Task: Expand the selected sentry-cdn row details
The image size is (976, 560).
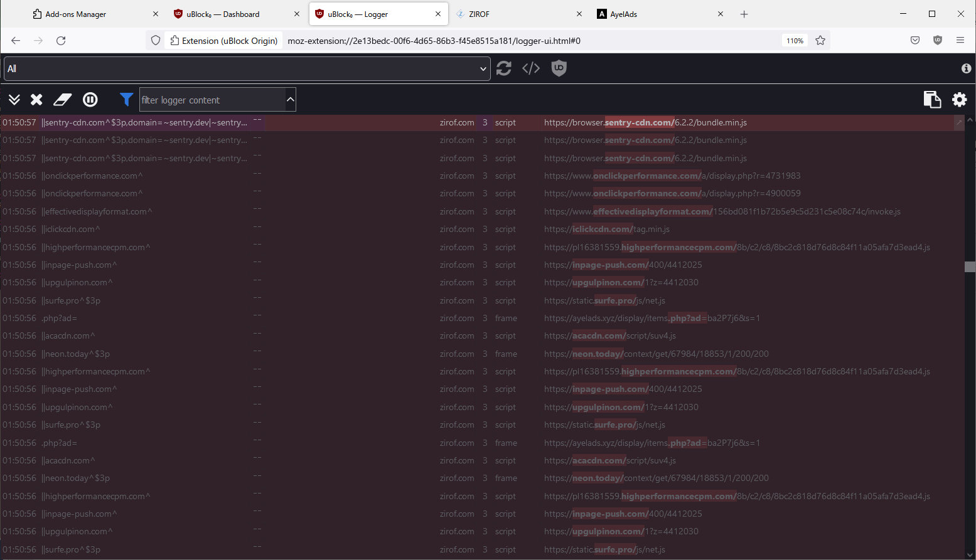Action: click(x=958, y=123)
